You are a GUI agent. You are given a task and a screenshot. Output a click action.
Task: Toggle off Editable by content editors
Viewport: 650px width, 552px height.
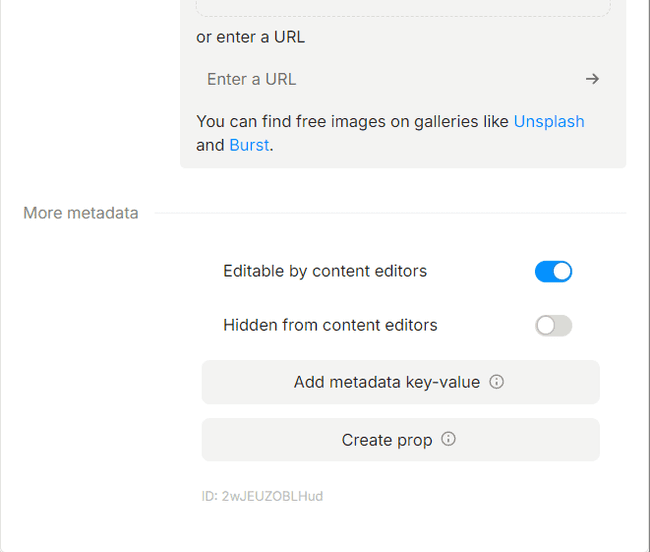click(x=553, y=271)
